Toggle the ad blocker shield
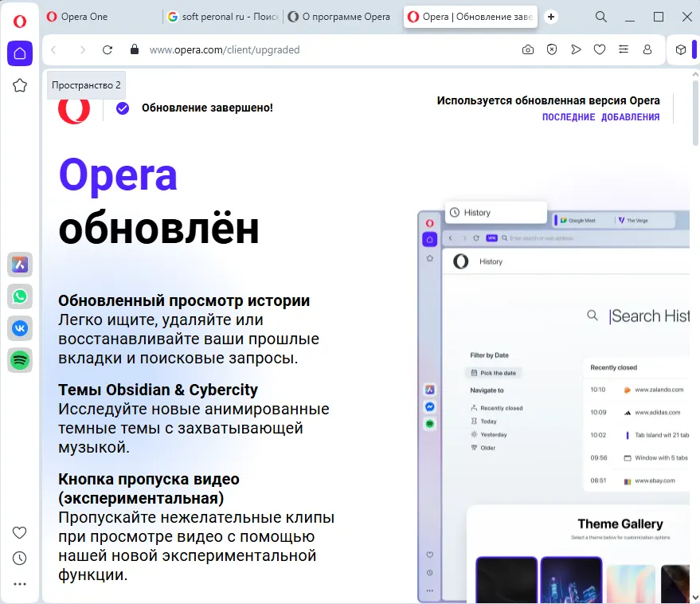This screenshot has height=604, width=700. (551, 49)
